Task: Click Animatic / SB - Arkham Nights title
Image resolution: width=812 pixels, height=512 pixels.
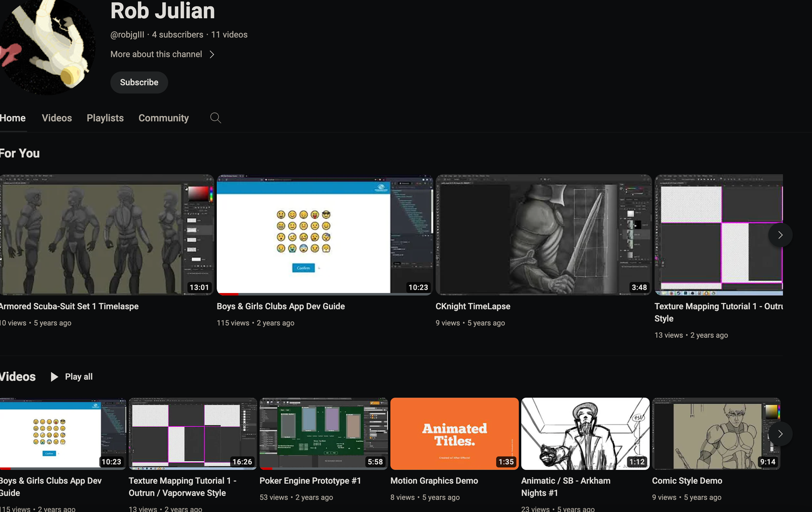Action: pos(565,487)
